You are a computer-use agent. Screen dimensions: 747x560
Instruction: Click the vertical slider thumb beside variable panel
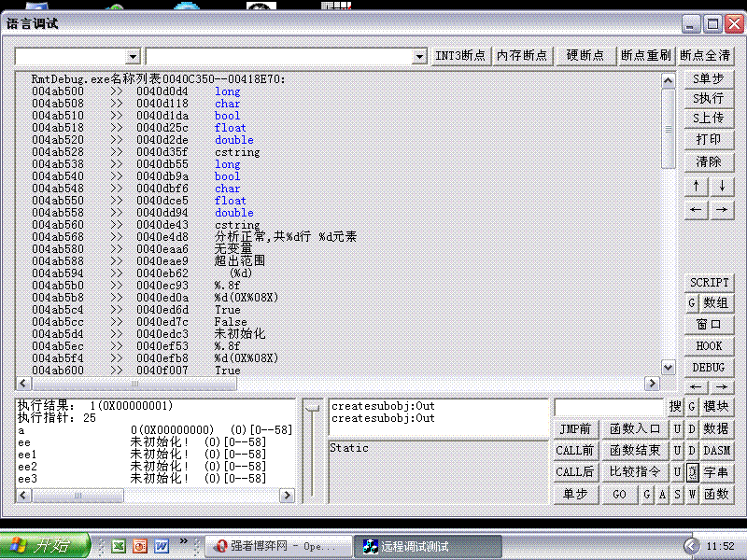tap(313, 408)
